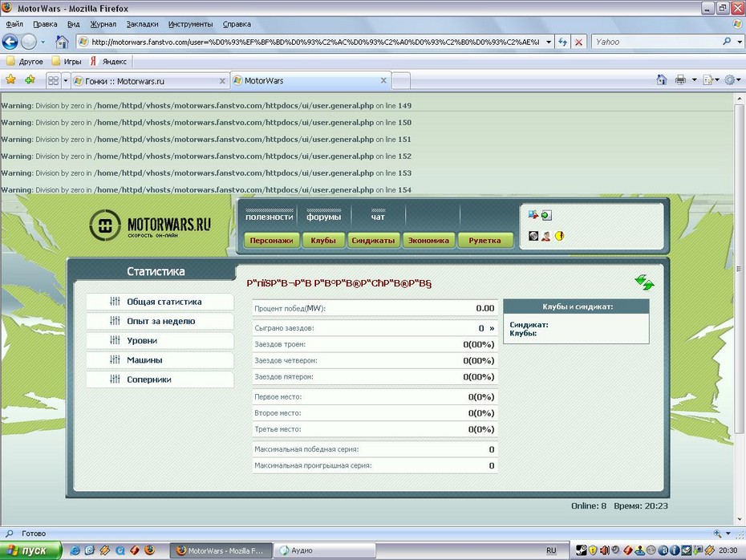Click the toolbar home icon at right
746x560 pixels.
pos(662,80)
